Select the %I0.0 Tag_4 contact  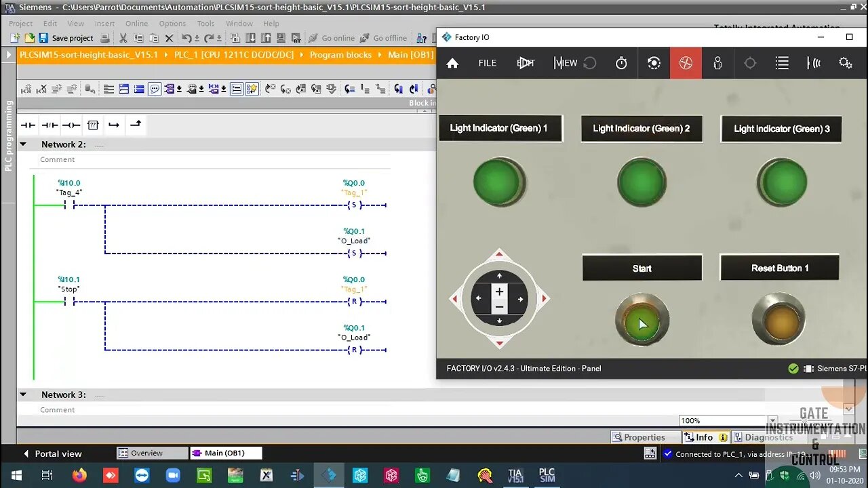69,205
